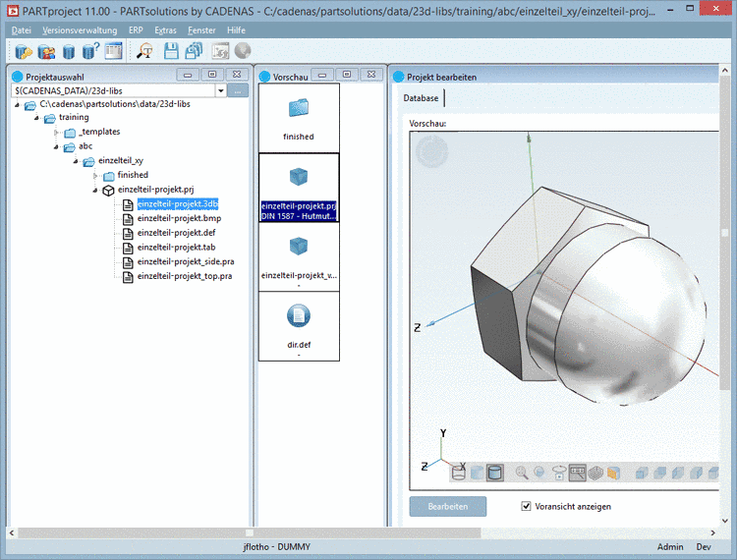Click the '...' browse button beside path field
This screenshot has height=560, width=737.
click(239, 90)
